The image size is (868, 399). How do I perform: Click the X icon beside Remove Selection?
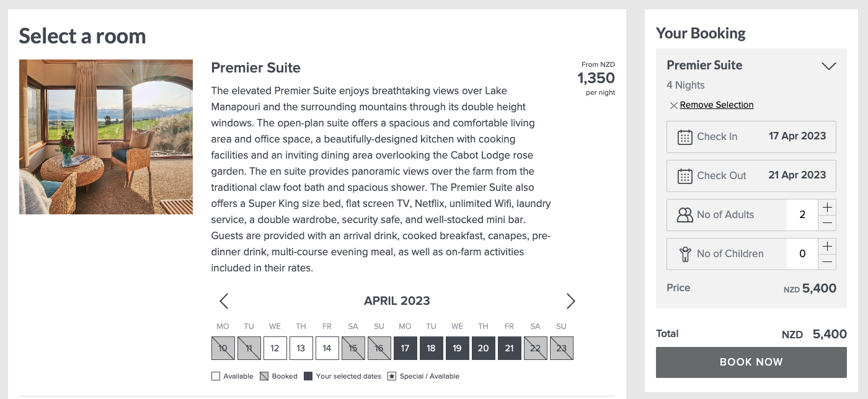[x=673, y=105]
